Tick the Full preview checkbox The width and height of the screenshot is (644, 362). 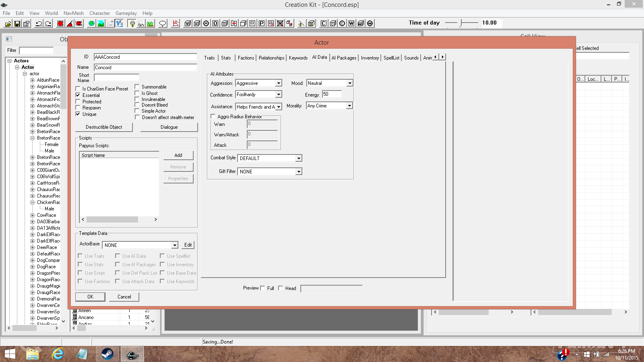click(x=263, y=288)
